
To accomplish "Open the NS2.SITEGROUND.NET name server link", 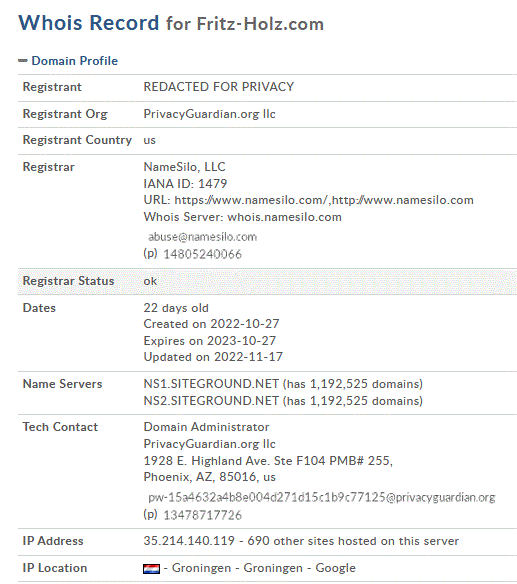I will click(x=211, y=401).
